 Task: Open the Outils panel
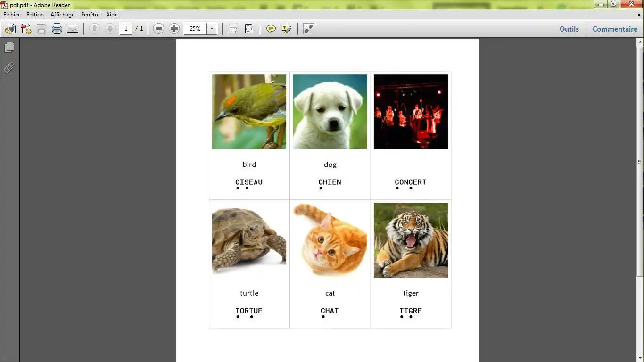[569, 29]
